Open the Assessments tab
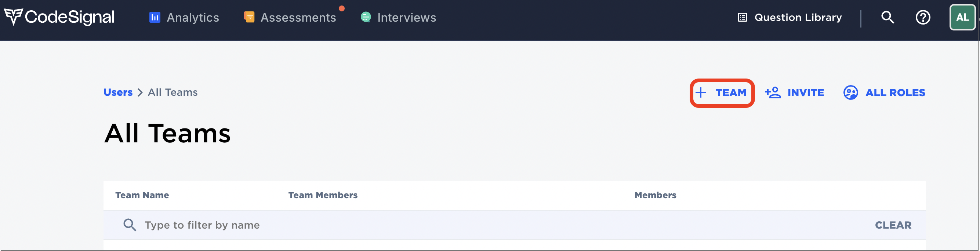This screenshot has height=251, width=980. [290, 18]
